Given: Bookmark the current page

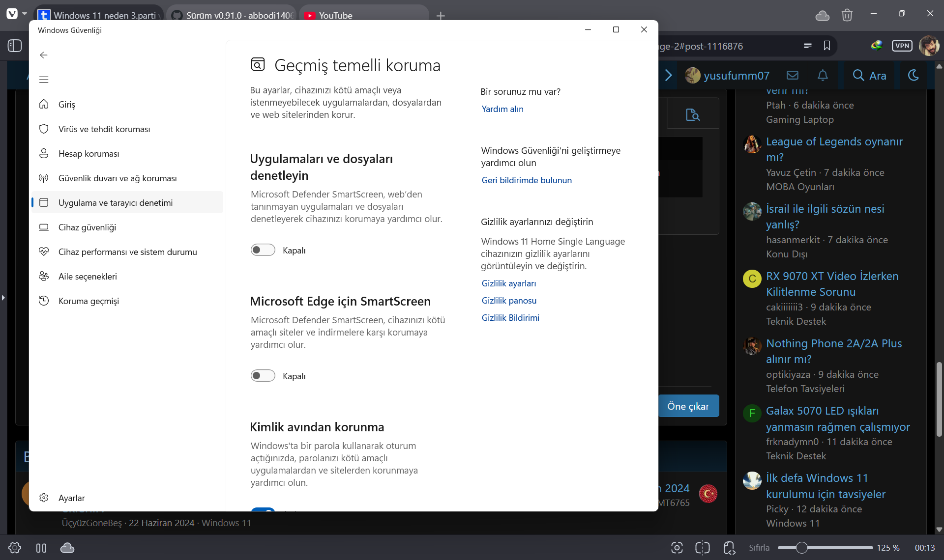Looking at the screenshot, I should [x=827, y=46].
